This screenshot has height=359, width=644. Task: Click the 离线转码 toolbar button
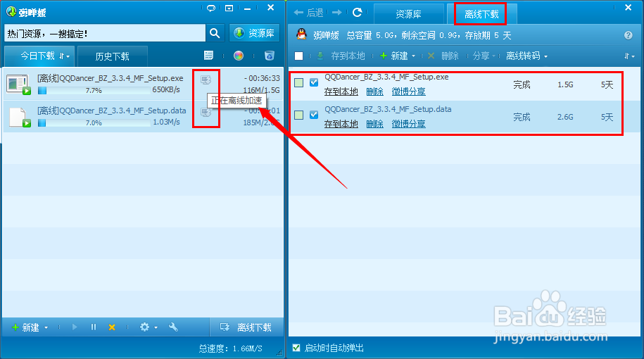tap(527, 56)
